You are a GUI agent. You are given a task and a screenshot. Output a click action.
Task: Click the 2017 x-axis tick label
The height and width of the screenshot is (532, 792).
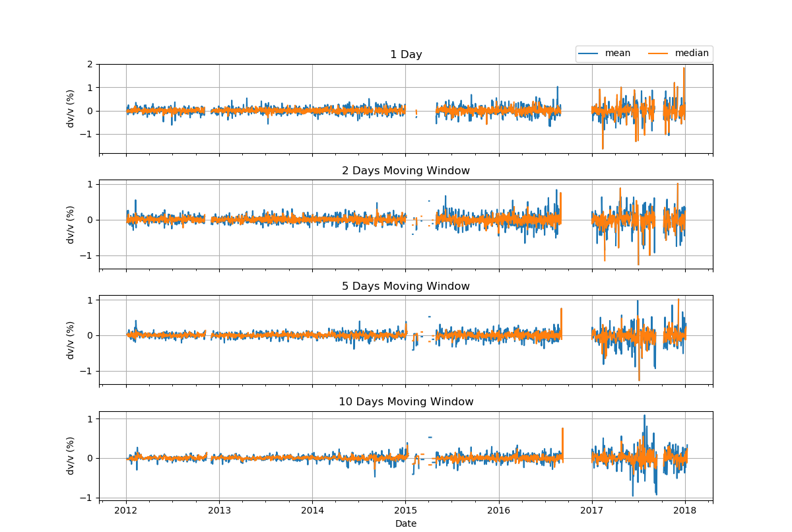pyautogui.click(x=592, y=510)
